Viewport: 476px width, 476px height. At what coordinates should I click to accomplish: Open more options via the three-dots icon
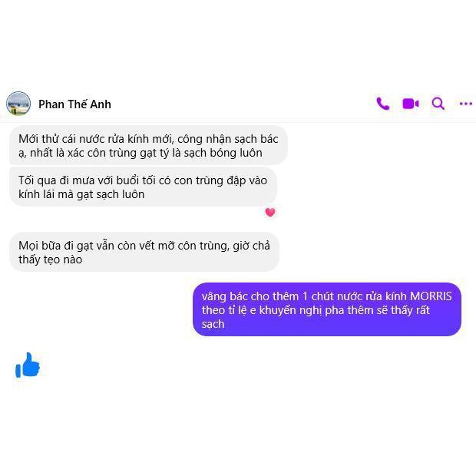(x=466, y=104)
